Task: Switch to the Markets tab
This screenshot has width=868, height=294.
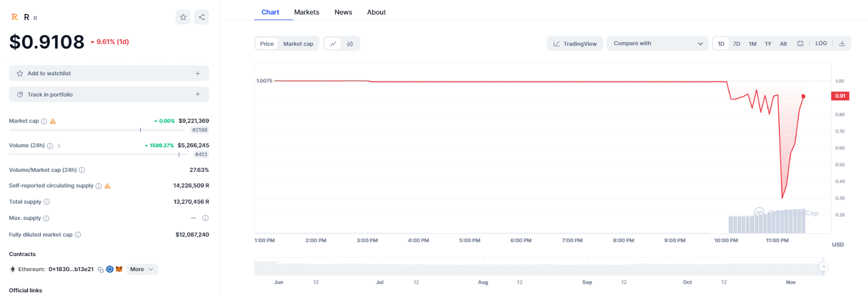Action: (307, 12)
